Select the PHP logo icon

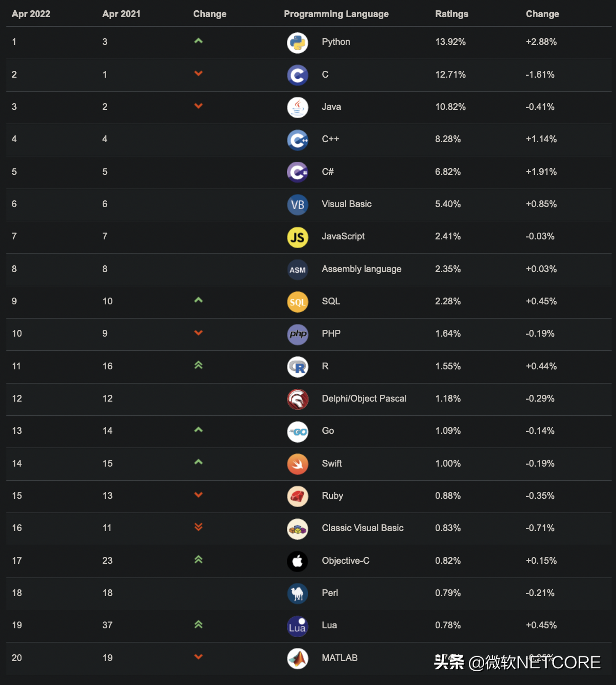tap(297, 334)
